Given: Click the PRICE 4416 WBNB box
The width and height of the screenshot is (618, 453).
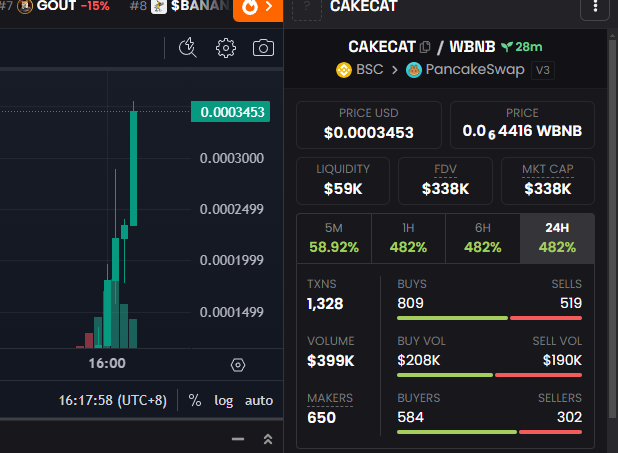Looking at the screenshot, I should [x=522, y=125].
